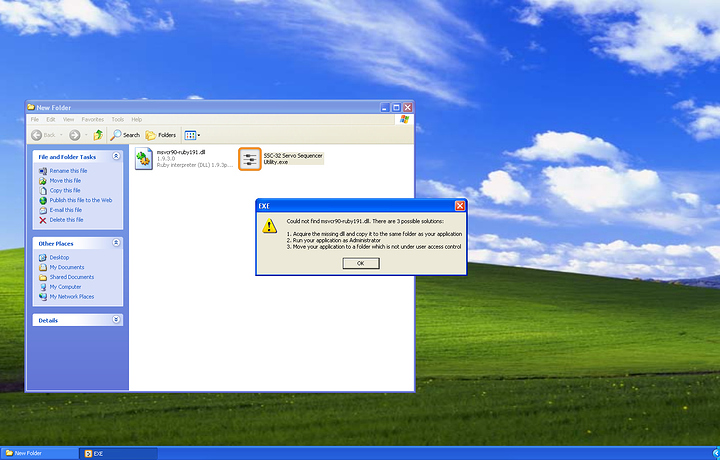Viewport: 720px width, 460px height.
Task: Click the envelope icon for E-mail this file
Action: coord(43,210)
